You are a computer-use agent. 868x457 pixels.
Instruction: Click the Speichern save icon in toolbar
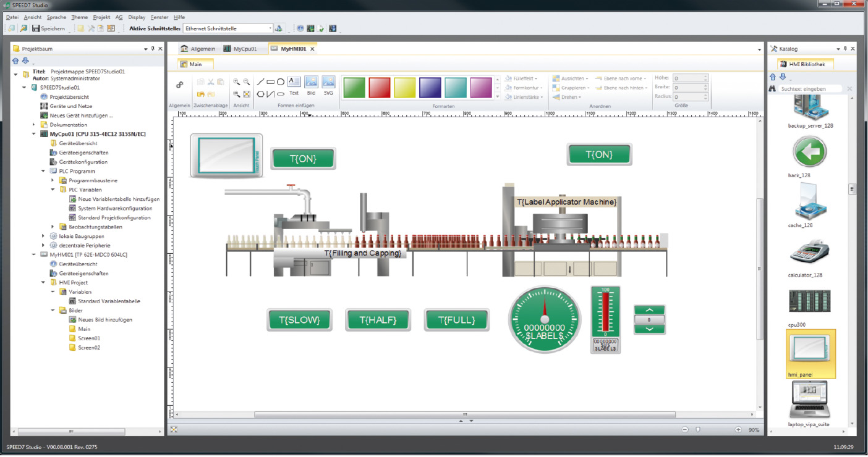tap(36, 28)
